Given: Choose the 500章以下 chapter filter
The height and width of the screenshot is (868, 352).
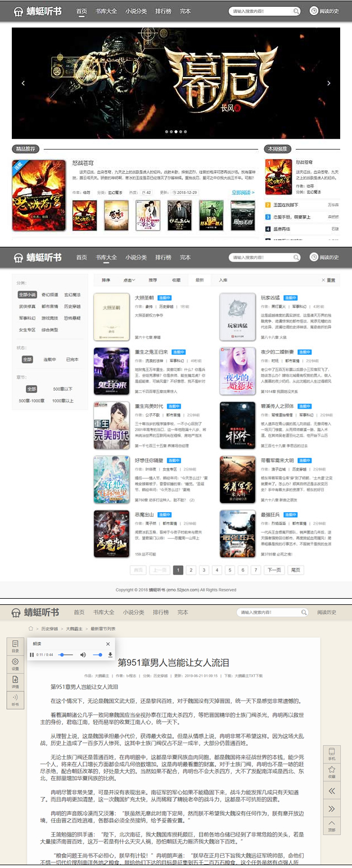Looking at the screenshot, I should 62,389.
